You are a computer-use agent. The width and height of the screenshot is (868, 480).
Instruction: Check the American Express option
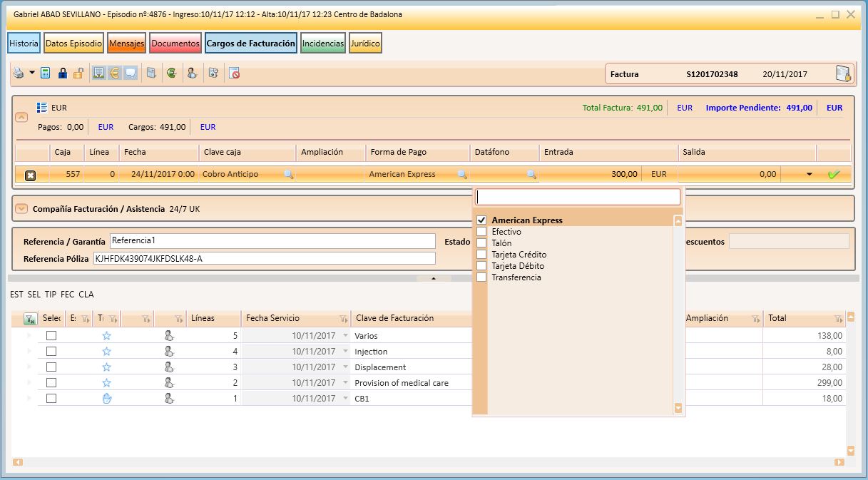point(481,220)
